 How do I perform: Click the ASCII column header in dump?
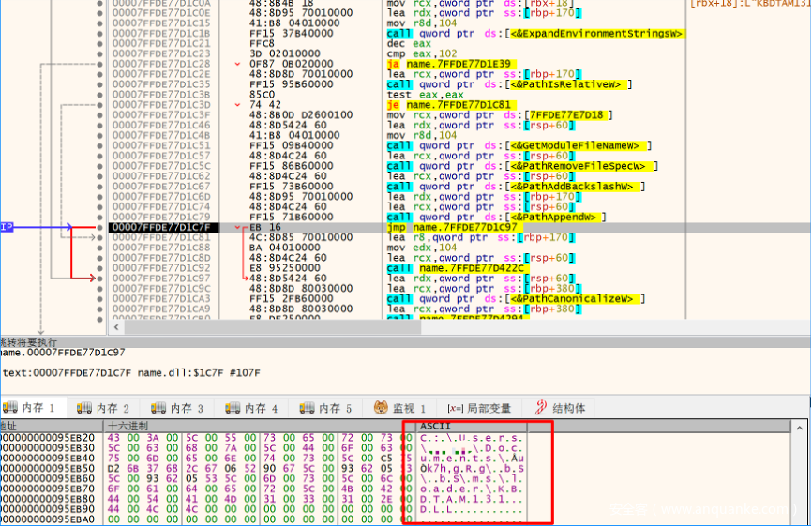click(435, 425)
